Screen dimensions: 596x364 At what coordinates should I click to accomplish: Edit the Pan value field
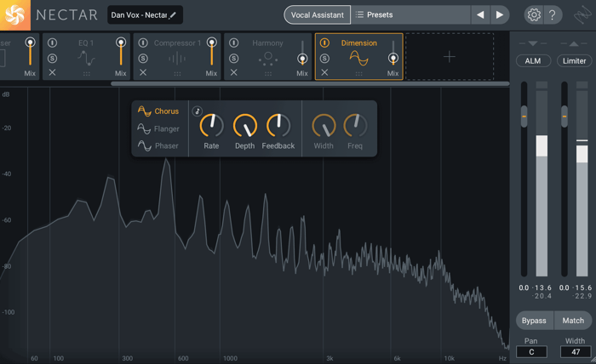(x=531, y=352)
